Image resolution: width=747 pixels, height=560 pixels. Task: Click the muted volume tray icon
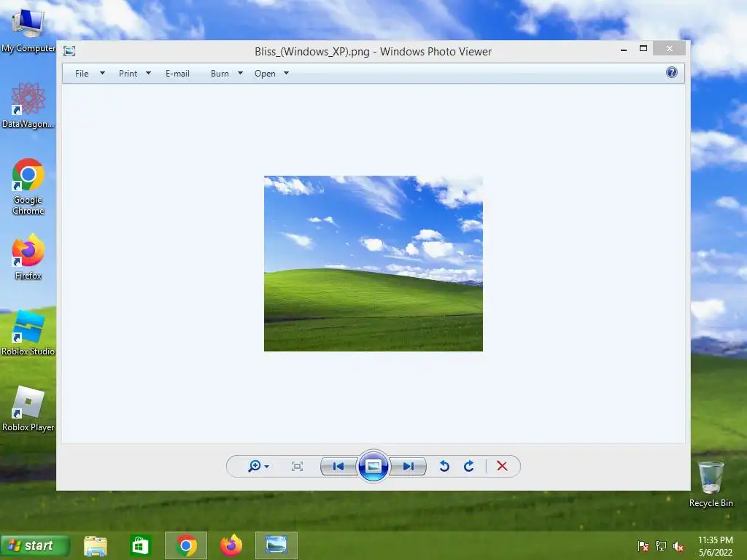click(x=678, y=546)
